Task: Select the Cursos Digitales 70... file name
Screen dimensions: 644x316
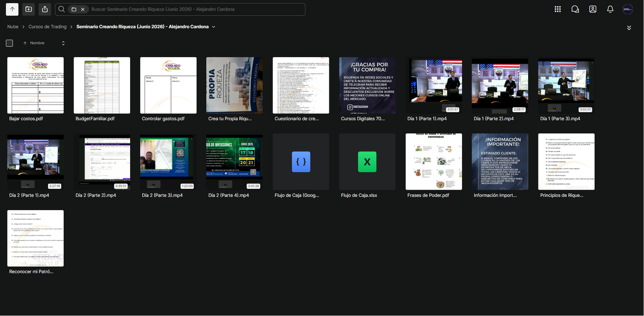Action: pos(363,119)
